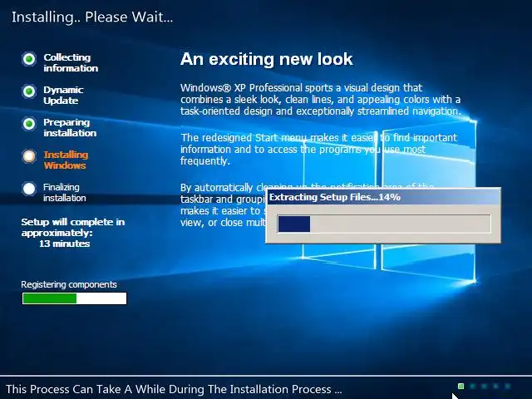Viewport: 532px width, 399px height.
Task: Click the green Preparing installation step indicator
Action: pos(29,124)
